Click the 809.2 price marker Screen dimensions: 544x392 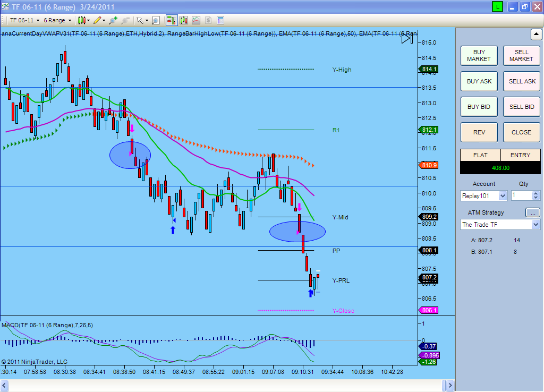(x=429, y=217)
